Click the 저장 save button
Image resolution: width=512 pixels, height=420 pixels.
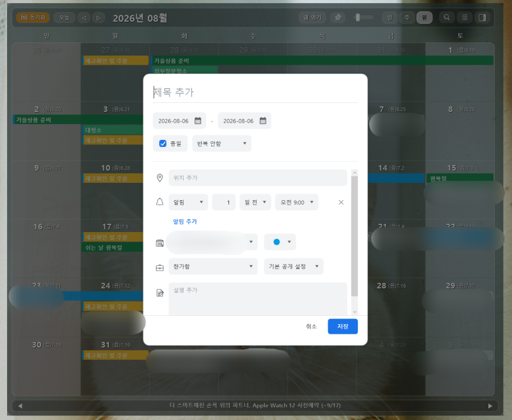[x=342, y=327]
